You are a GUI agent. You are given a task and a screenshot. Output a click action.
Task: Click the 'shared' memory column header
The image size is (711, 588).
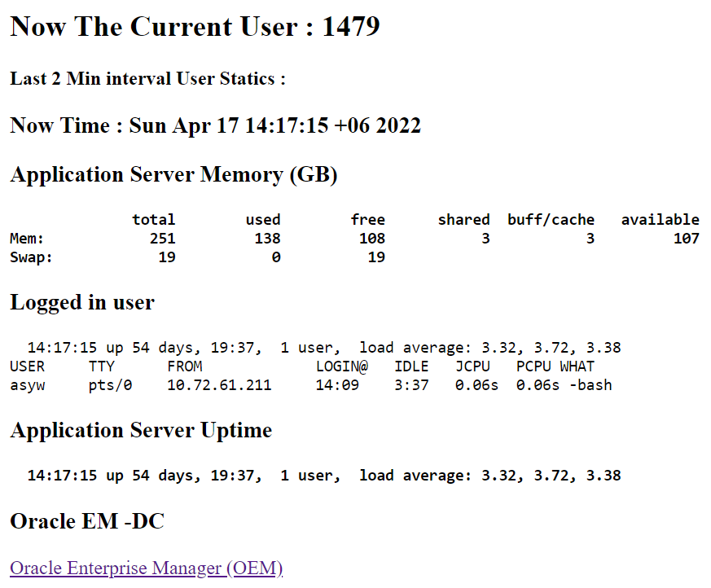pyautogui.click(x=464, y=220)
